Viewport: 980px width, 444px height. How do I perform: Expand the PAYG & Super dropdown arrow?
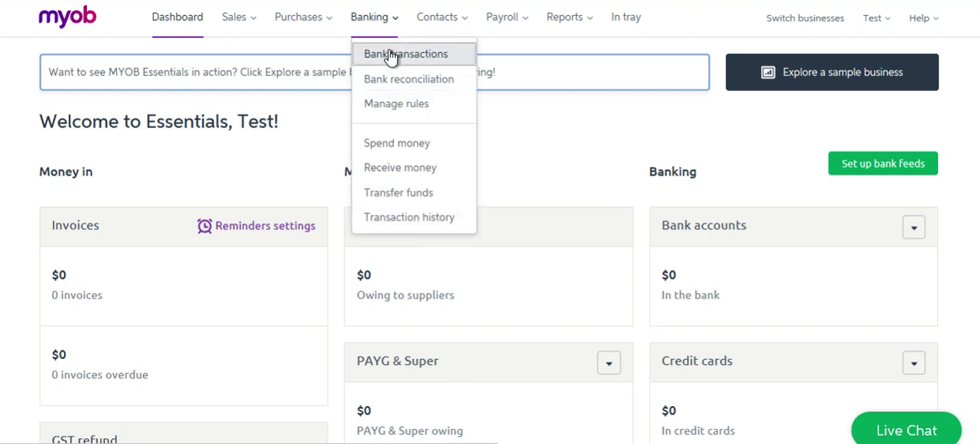coord(609,363)
